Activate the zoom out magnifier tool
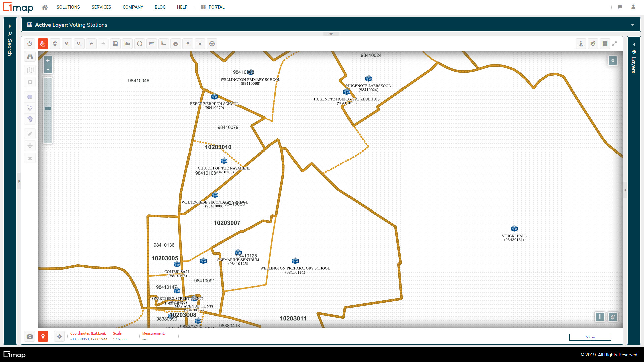This screenshot has width=644, height=362. tap(79, 44)
